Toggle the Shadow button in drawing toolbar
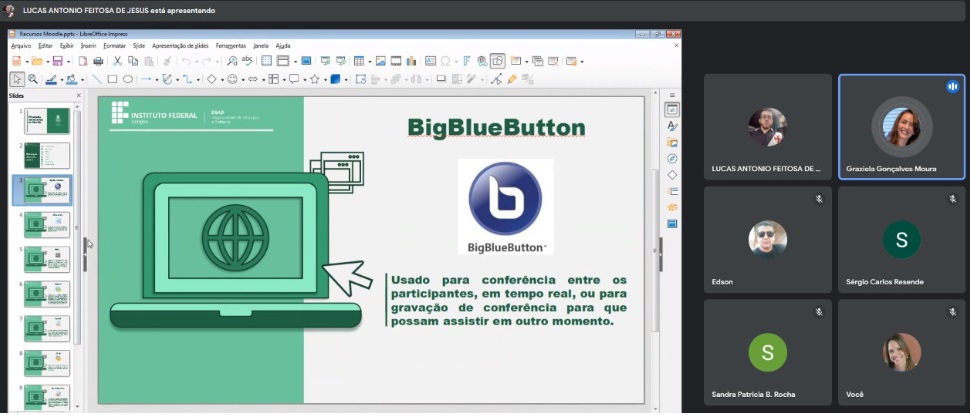Screen dimensions: 970x415 pyautogui.click(x=441, y=79)
